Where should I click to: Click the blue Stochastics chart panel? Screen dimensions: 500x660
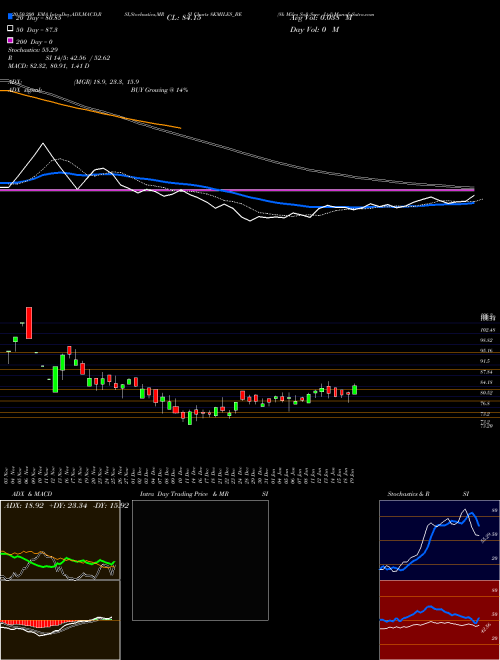[439, 540]
